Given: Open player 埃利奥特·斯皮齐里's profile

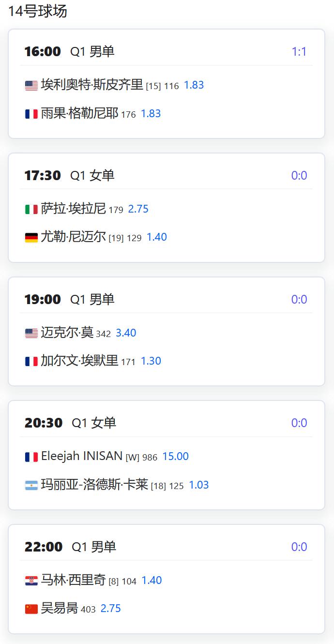Looking at the screenshot, I should point(92,85).
